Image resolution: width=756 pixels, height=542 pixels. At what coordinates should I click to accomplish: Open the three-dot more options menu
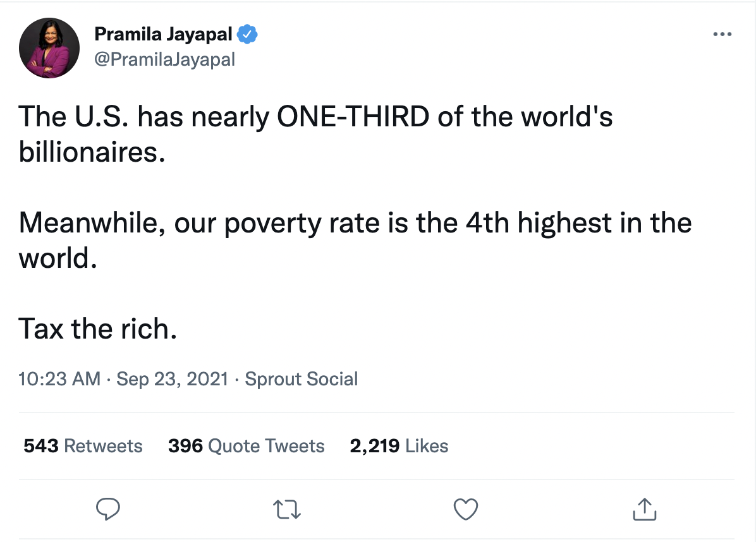point(722,34)
